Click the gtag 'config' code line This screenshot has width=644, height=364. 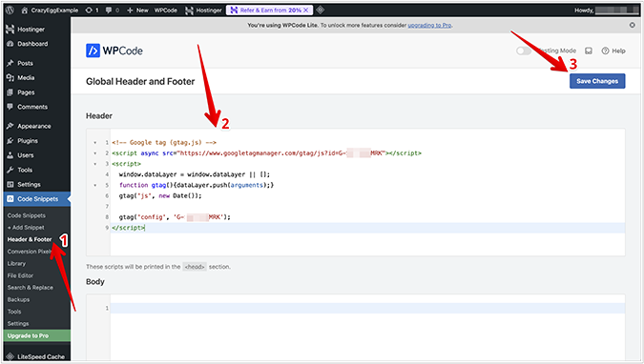[175, 217]
